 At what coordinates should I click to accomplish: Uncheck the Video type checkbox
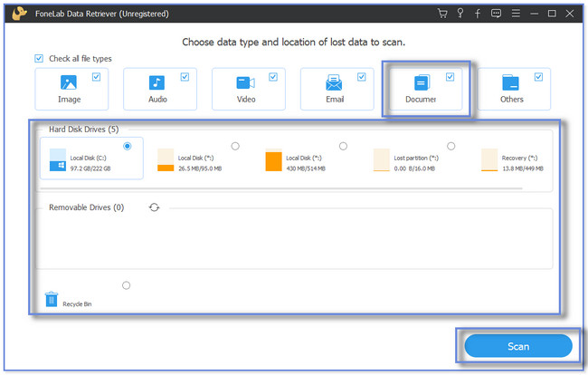(x=273, y=77)
